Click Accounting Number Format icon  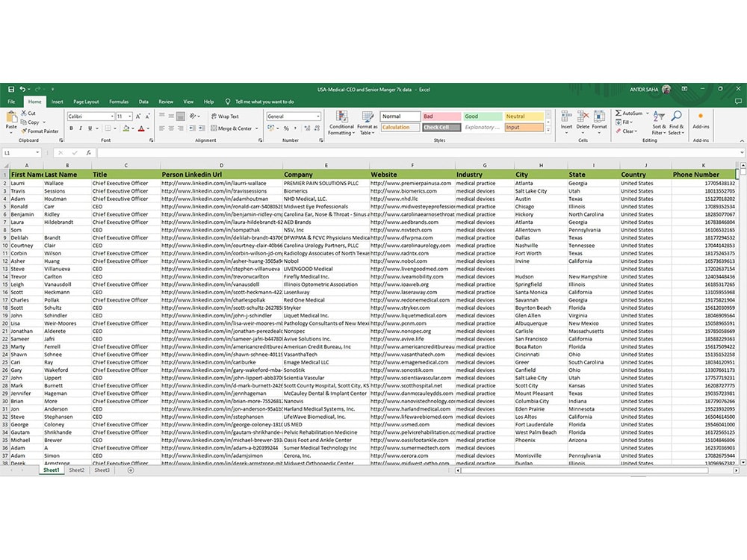click(270, 128)
